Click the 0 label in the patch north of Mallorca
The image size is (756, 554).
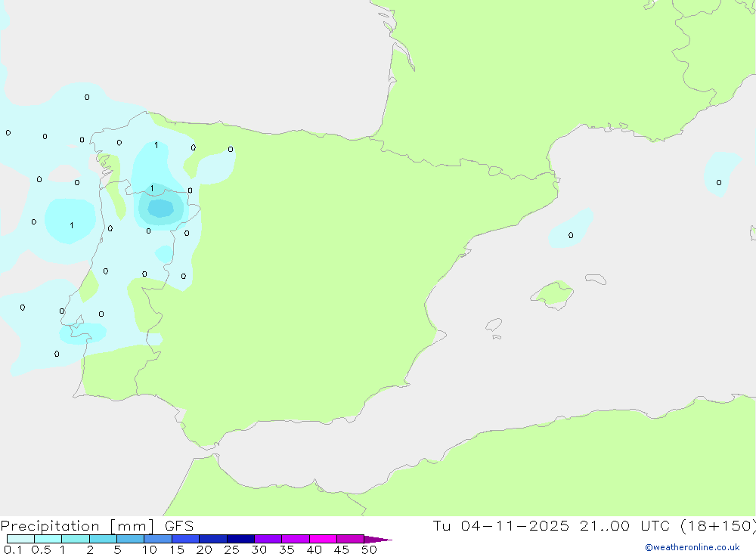571,235
